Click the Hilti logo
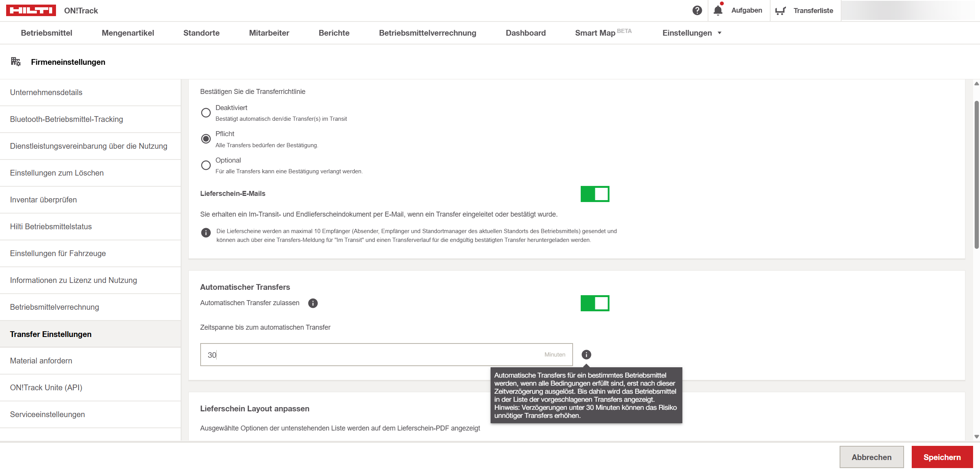Viewport: 980px width, 470px height. tap(31, 10)
